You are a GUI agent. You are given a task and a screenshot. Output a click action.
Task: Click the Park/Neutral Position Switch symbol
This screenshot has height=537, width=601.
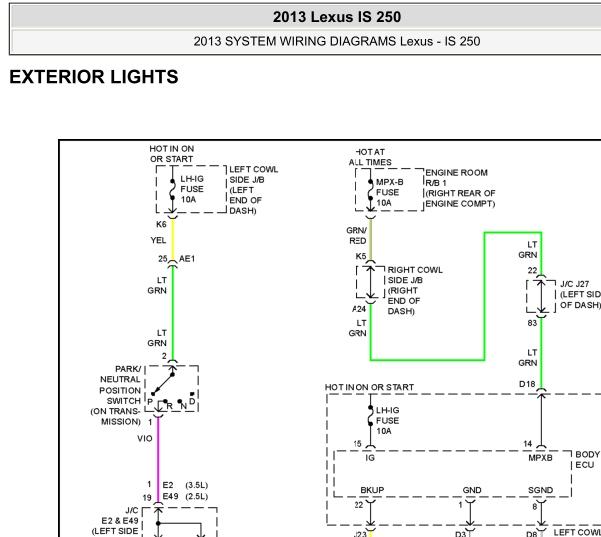[172, 389]
